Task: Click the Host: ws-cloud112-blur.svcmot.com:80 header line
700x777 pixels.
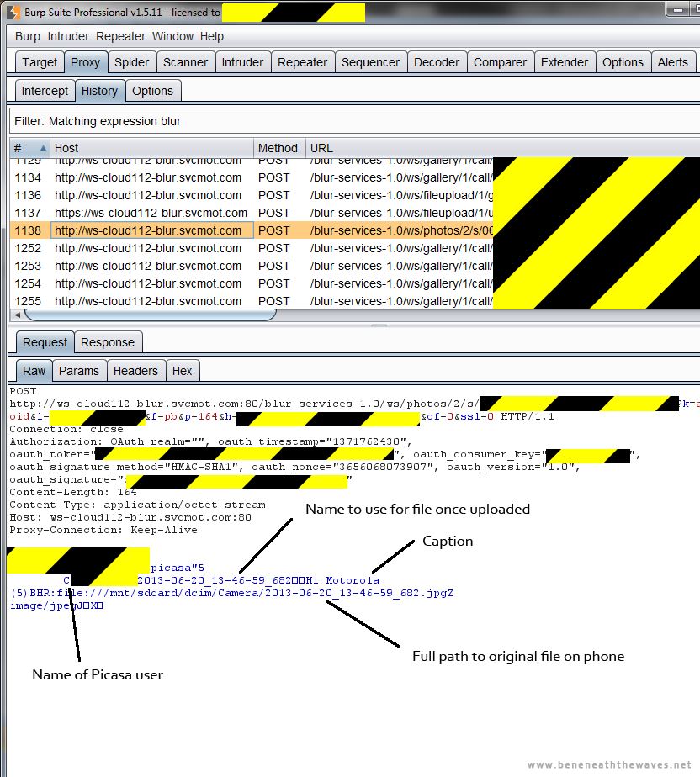Action: coord(130,517)
